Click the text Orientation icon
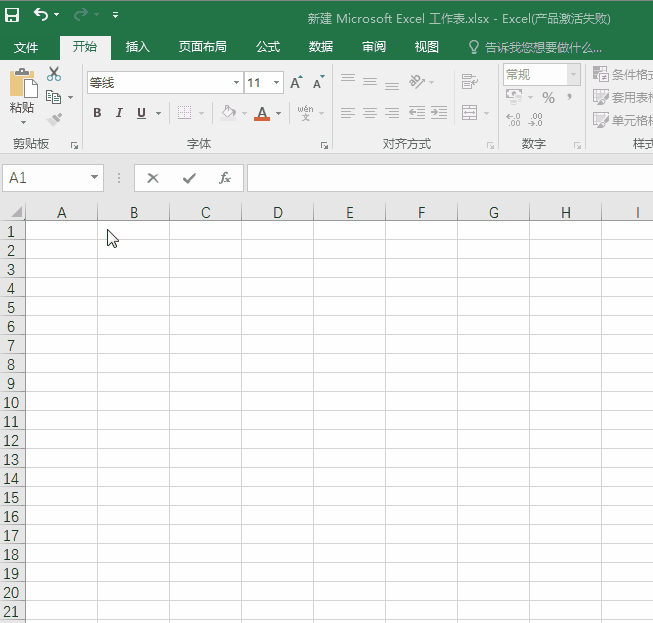The height and width of the screenshot is (623, 653). coord(417,82)
